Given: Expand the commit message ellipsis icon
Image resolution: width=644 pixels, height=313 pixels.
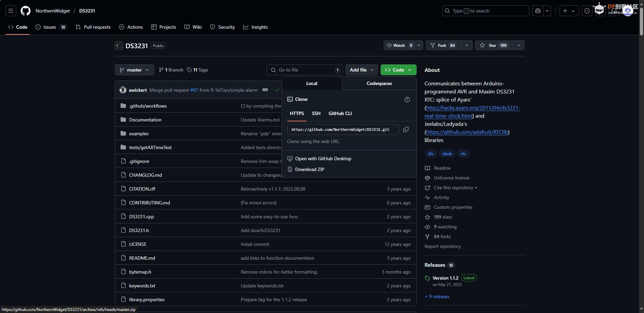Looking at the screenshot, I should click(265, 90).
